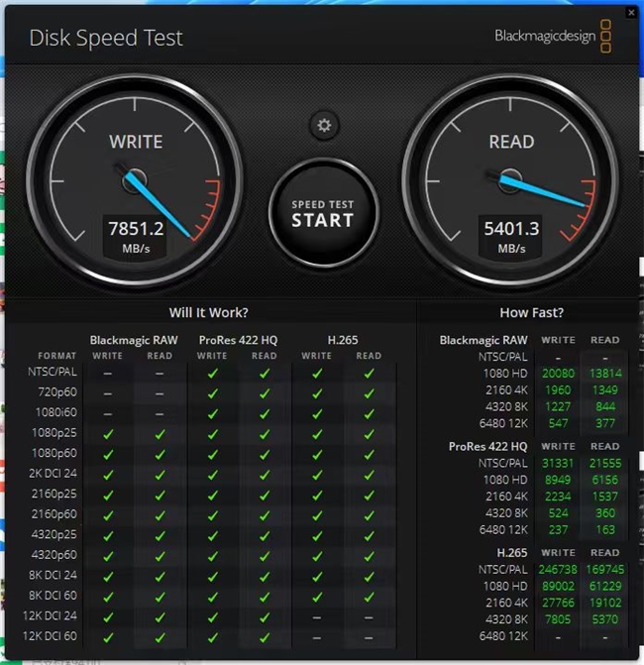Click the ProRes 422 HQ write checkmark for NTSC/PAL
The height and width of the screenshot is (665, 644).
[x=212, y=374]
